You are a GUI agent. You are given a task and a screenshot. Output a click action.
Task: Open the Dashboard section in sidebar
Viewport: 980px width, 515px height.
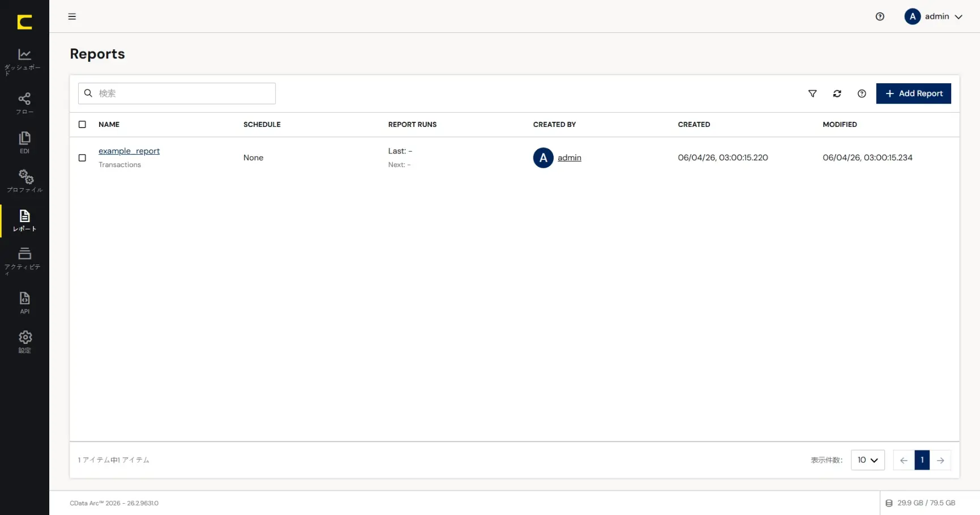[x=24, y=61]
